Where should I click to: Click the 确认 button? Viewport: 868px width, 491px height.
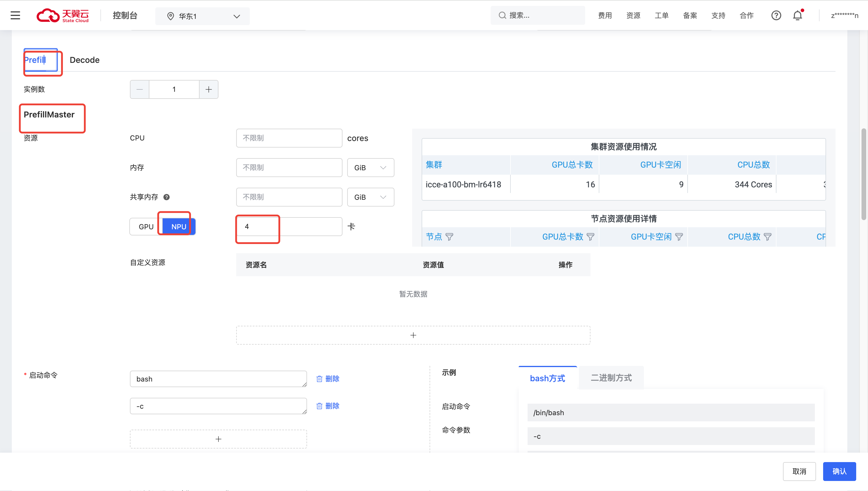(x=839, y=472)
